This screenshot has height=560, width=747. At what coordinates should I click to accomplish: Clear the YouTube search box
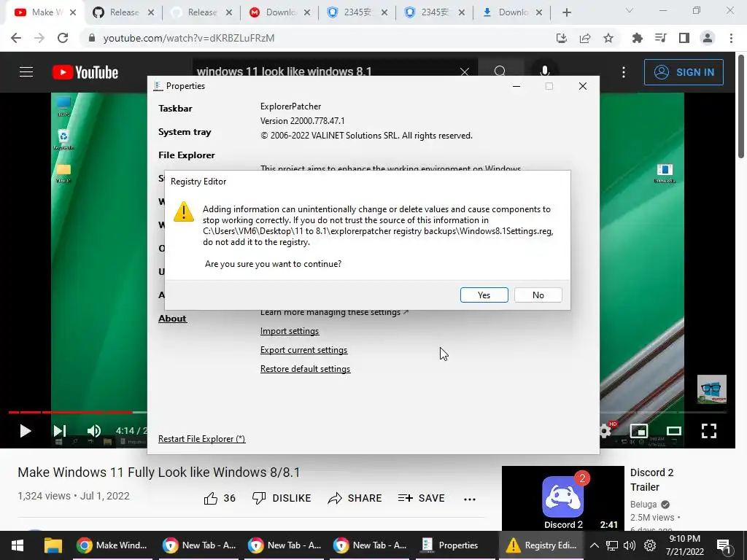(465, 72)
